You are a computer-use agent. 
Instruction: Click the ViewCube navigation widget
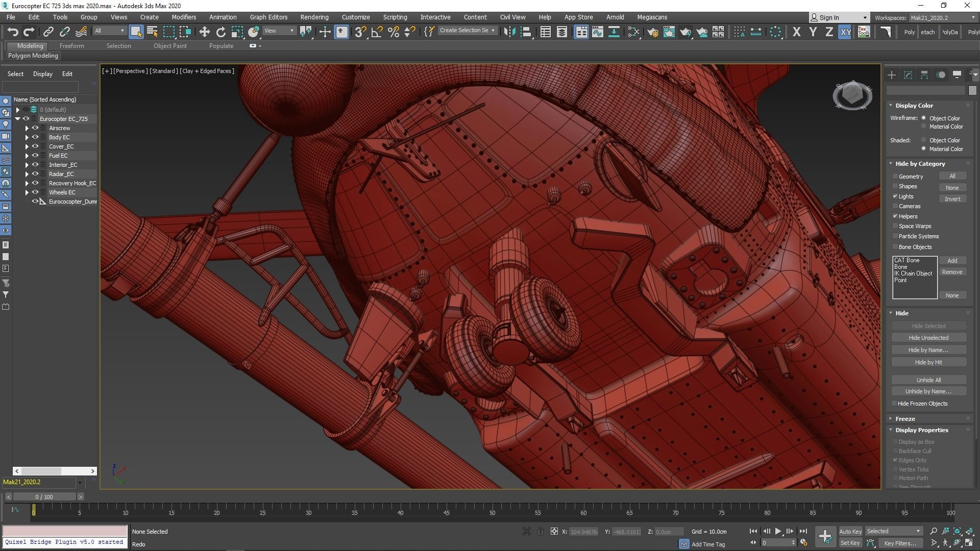pos(852,95)
